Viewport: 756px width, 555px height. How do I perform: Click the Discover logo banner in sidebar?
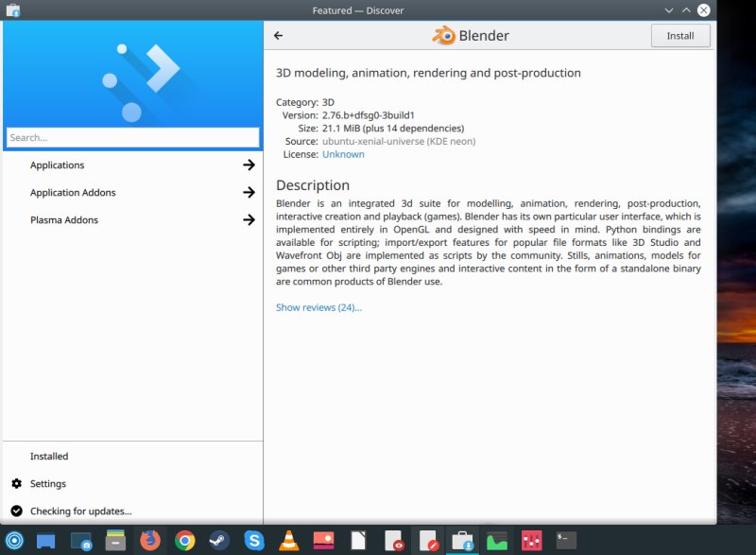[x=133, y=74]
